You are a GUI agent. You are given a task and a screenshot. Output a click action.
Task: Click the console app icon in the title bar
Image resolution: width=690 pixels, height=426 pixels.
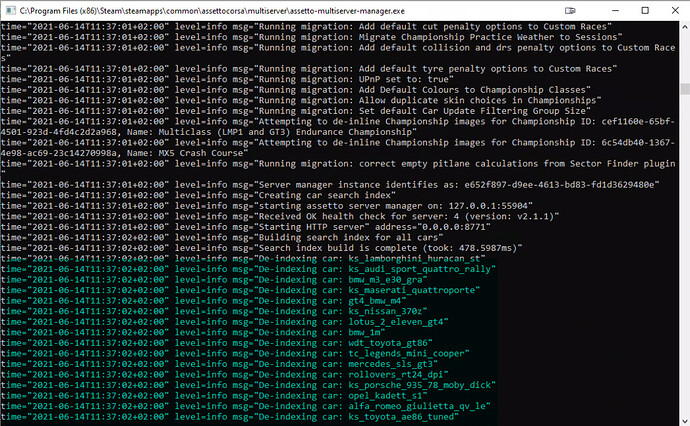(x=11, y=11)
